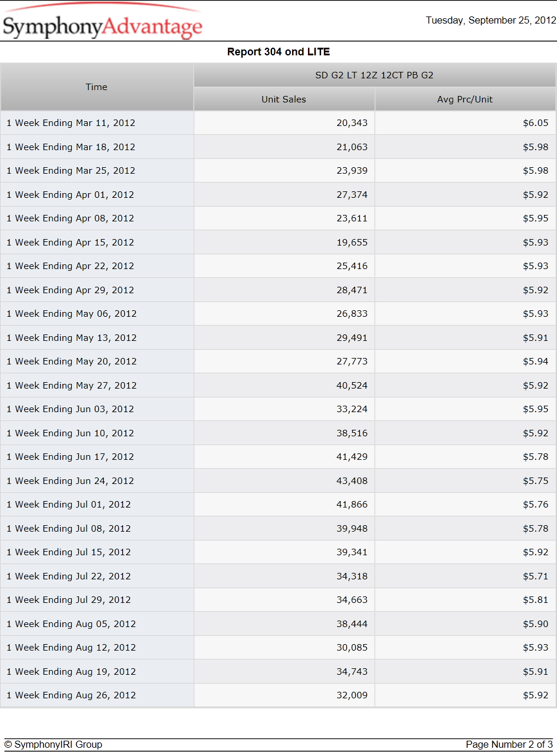Select the row for Week Ending Mar 11, 2012
This screenshot has width=557, height=756.
pos(278,123)
